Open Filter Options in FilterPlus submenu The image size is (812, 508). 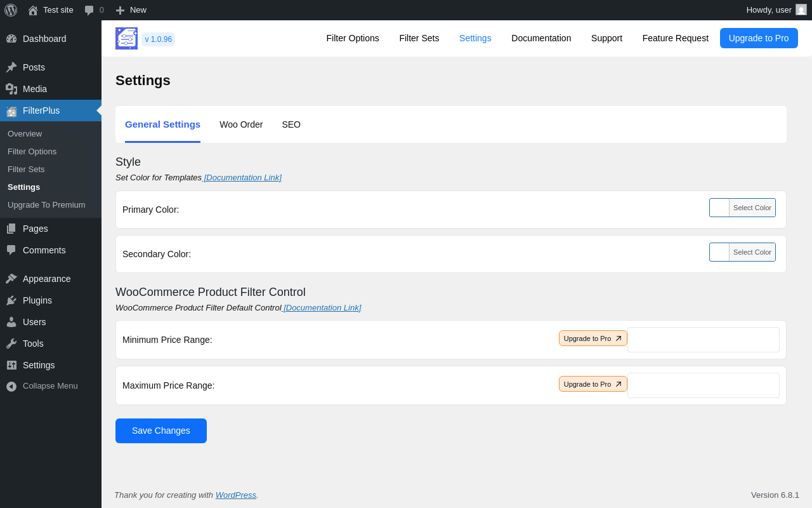coord(32,151)
